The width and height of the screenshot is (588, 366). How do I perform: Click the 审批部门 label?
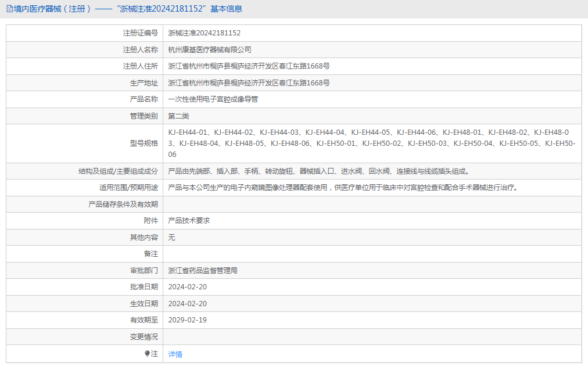click(144, 270)
